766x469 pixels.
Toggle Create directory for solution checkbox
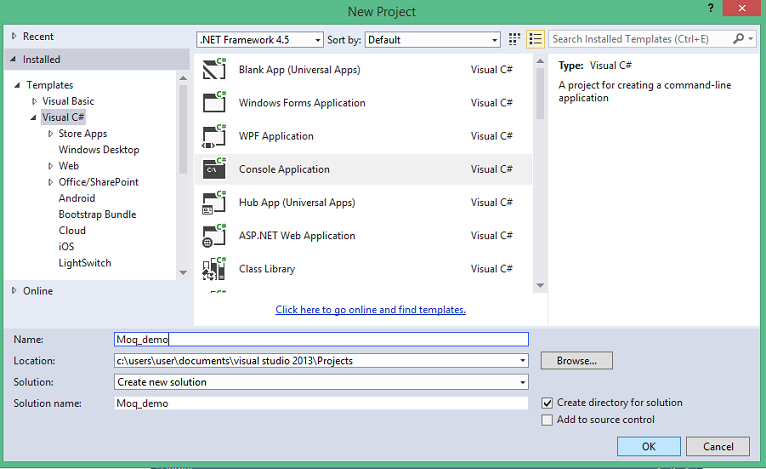tap(547, 403)
